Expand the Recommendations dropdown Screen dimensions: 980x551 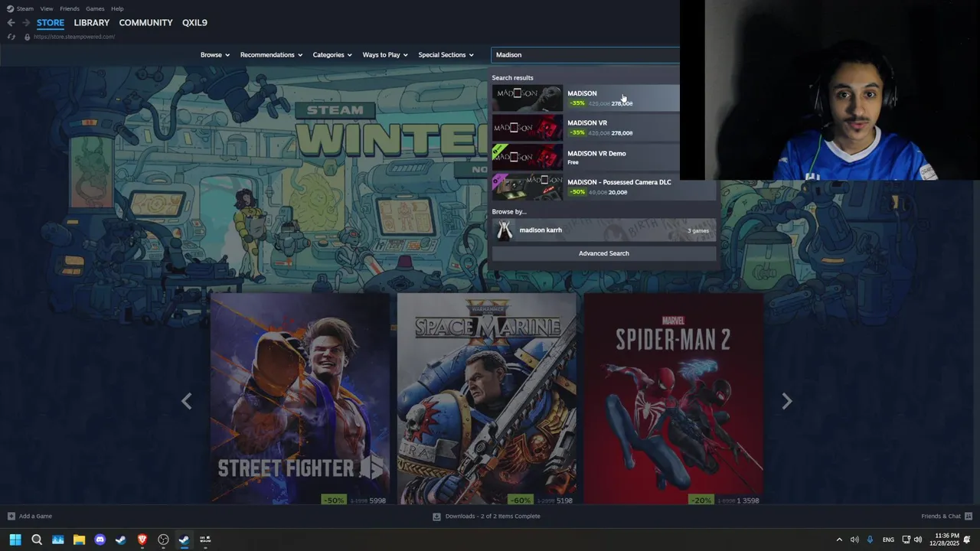coord(271,55)
